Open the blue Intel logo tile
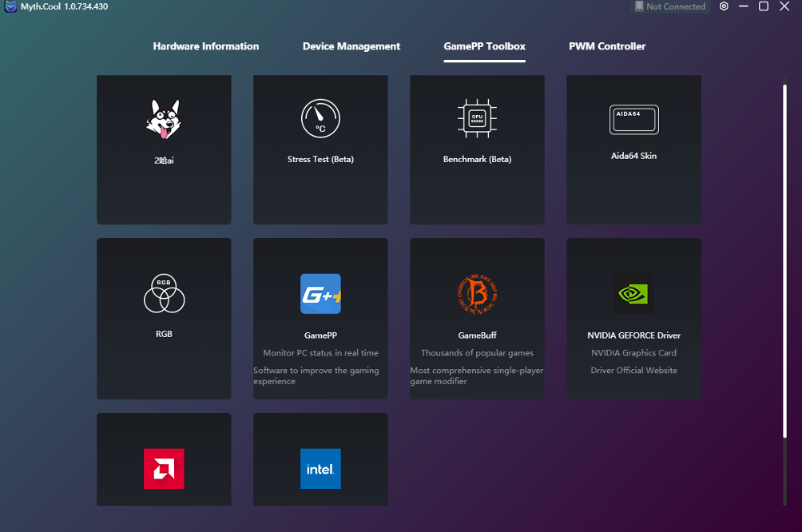Image resolution: width=802 pixels, height=532 pixels. tap(320, 469)
